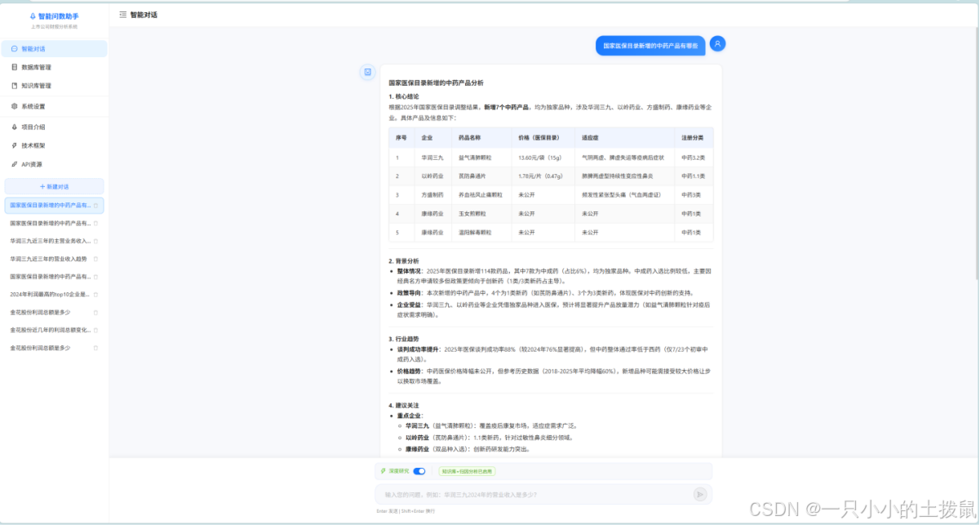Send the message with the arrow button
This screenshot has width=980, height=525.
[700, 494]
